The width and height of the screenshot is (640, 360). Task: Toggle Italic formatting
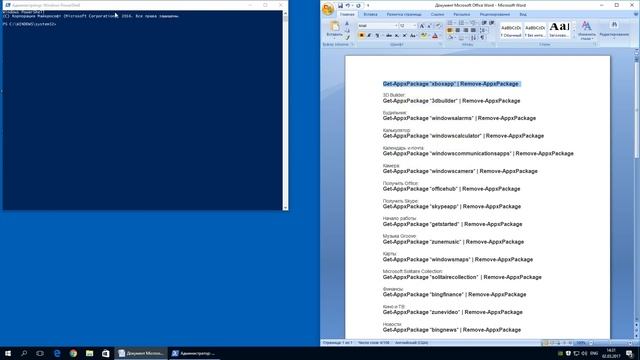(369, 36)
